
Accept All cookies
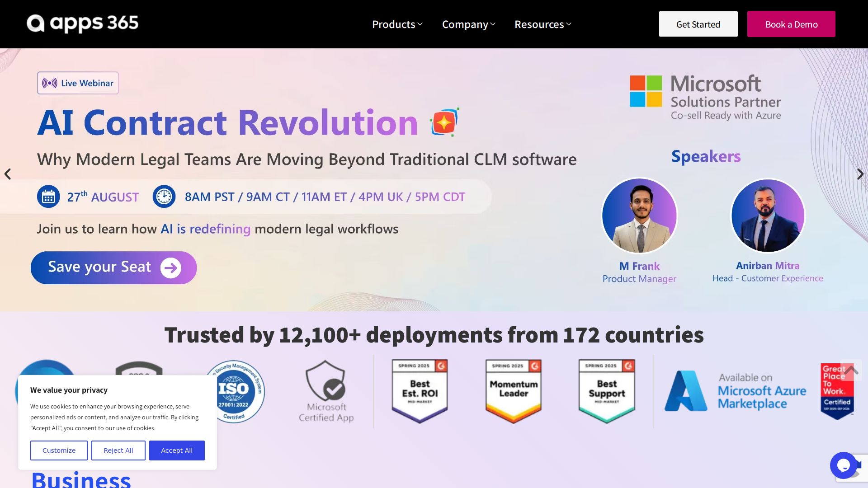click(x=177, y=450)
